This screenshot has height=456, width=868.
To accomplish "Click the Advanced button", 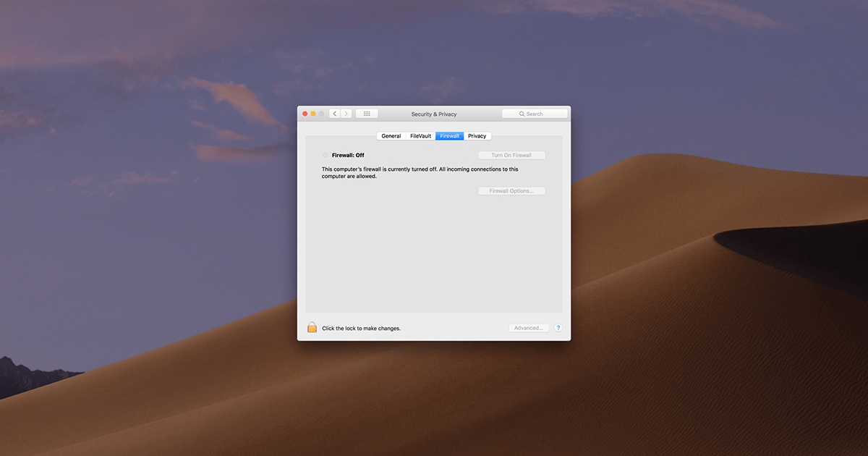I will click(x=528, y=327).
